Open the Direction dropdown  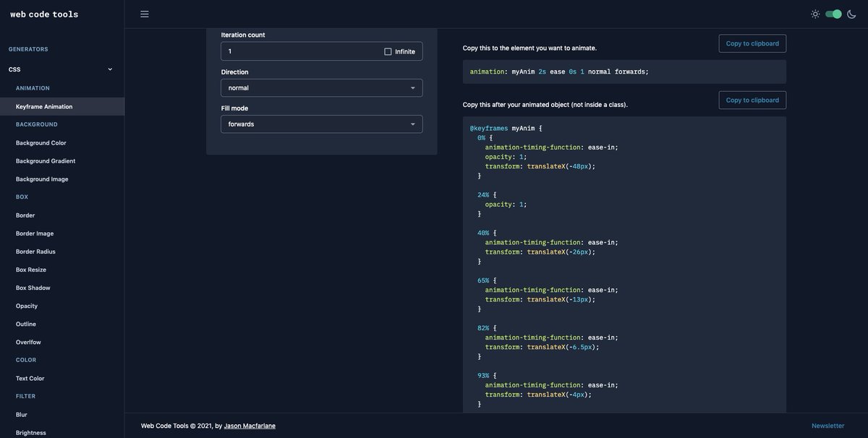[322, 87]
